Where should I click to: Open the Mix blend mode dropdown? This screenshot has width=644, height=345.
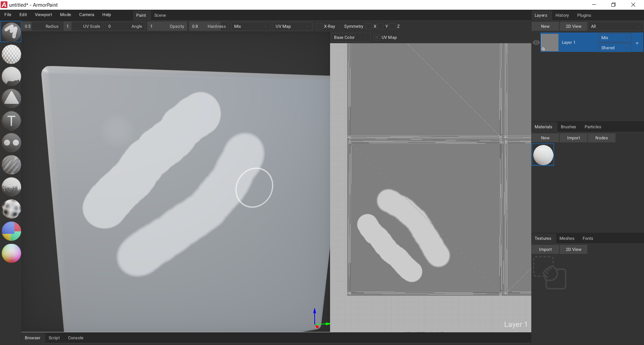click(614, 38)
